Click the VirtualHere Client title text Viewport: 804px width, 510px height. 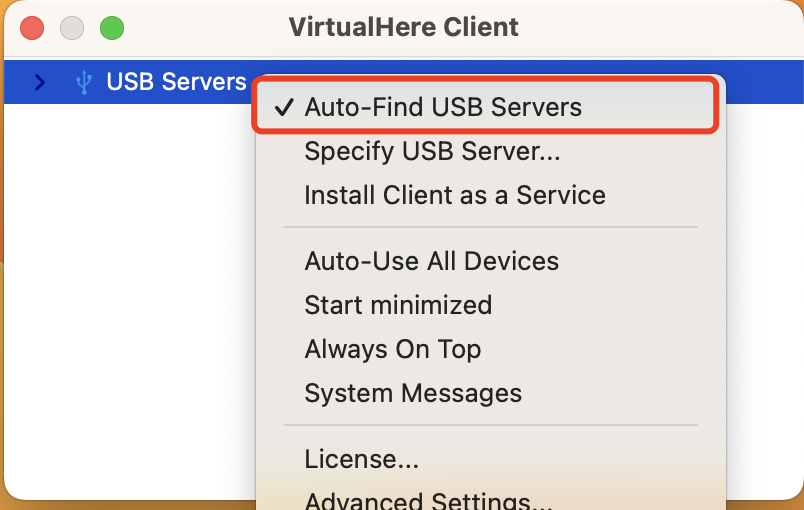point(403,27)
